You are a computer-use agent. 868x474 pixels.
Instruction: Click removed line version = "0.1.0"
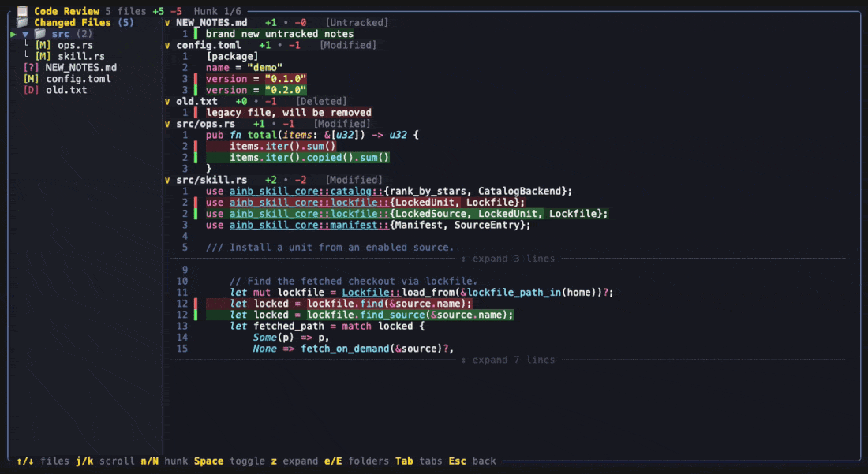pyautogui.click(x=256, y=79)
